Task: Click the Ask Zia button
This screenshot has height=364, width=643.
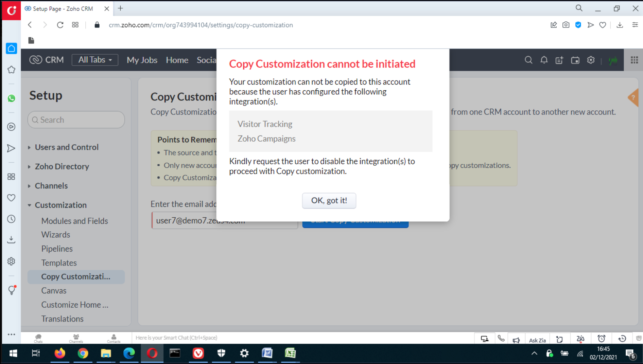Action: pyautogui.click(x=537, y=340)
